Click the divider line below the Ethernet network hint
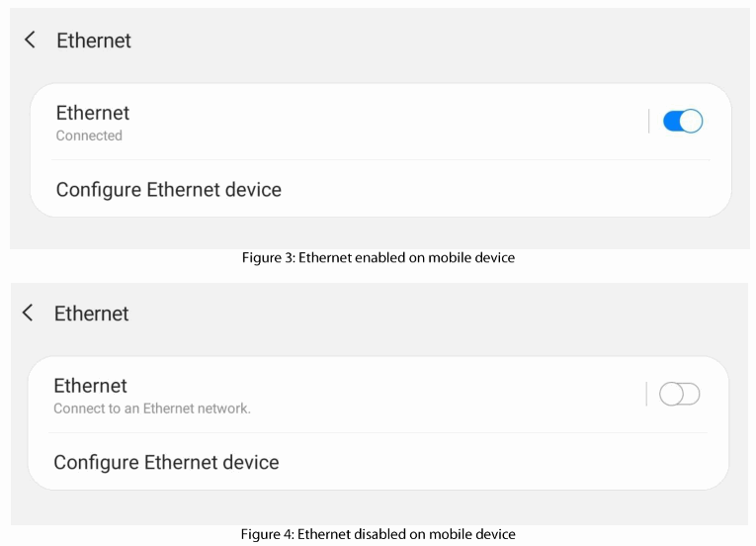Image resolution: width=756 pixels, height=546 pixels. [x=378, y=433]
